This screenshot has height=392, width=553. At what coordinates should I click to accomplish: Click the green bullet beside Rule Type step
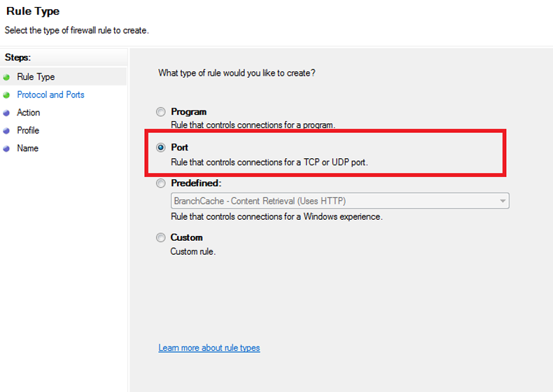(7, 77)
